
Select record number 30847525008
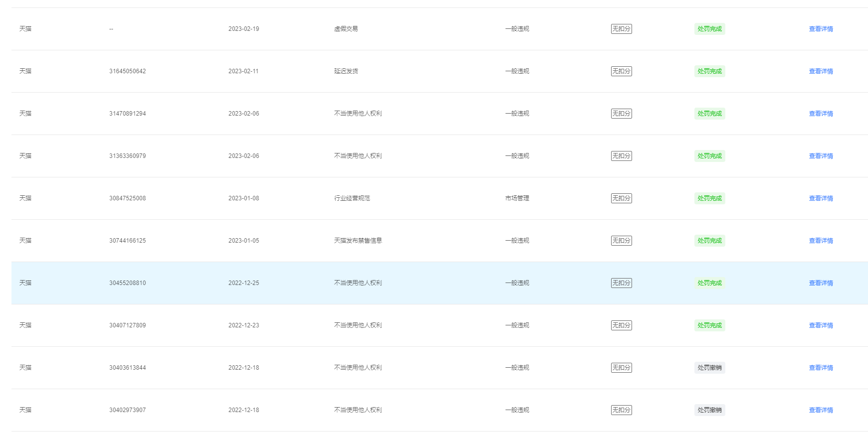point(128,198)
